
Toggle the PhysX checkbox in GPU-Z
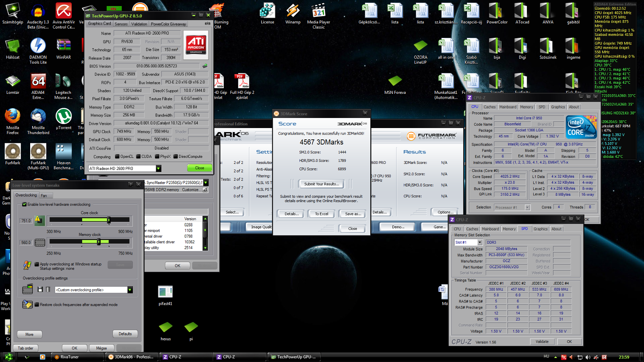point(157,157)
